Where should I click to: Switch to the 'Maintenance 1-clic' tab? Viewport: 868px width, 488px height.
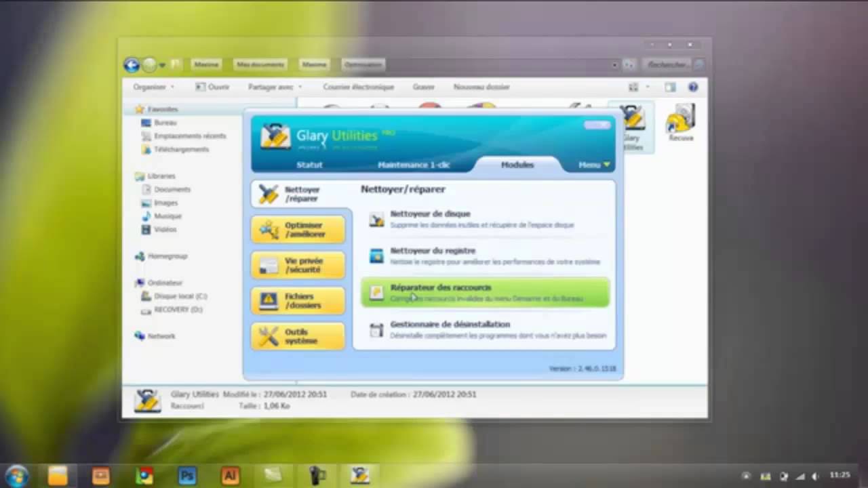click(414, 165)
